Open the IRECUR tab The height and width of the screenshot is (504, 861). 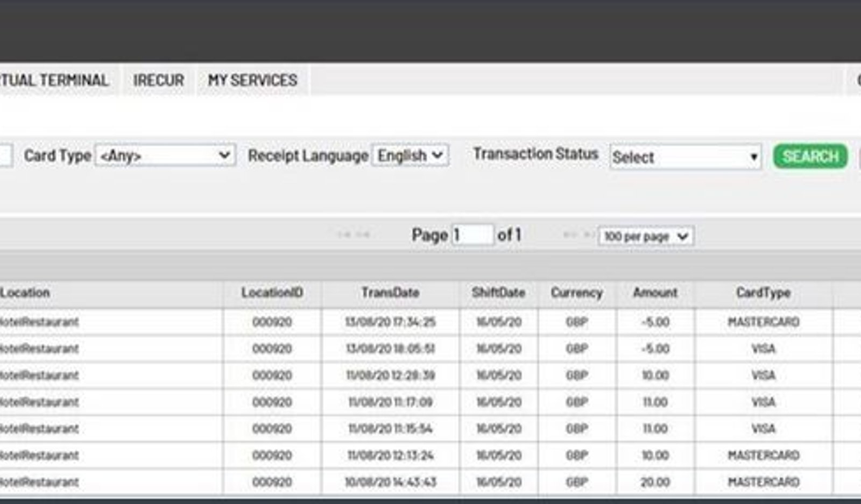(x=158, y=80)
